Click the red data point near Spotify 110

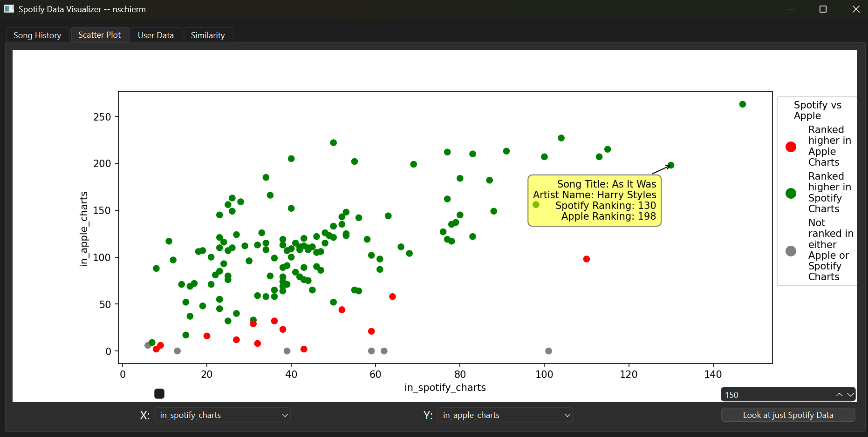[587, 259]
